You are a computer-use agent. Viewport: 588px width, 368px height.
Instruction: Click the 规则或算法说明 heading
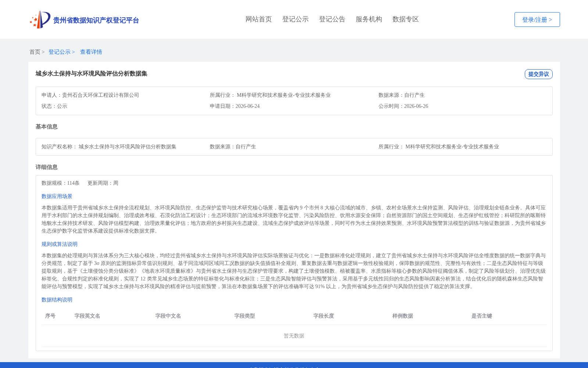(60, 244)
